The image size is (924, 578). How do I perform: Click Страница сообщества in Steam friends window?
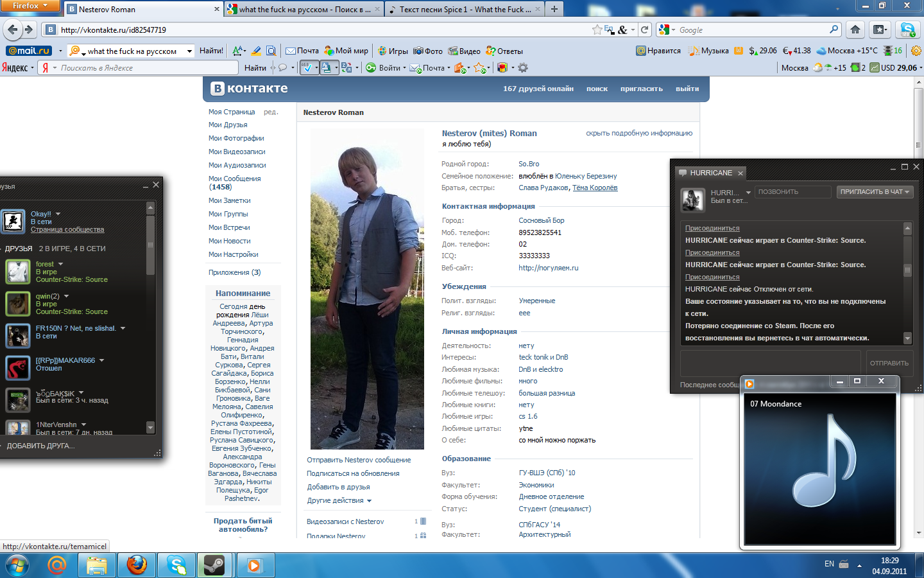tap(67, 229)
